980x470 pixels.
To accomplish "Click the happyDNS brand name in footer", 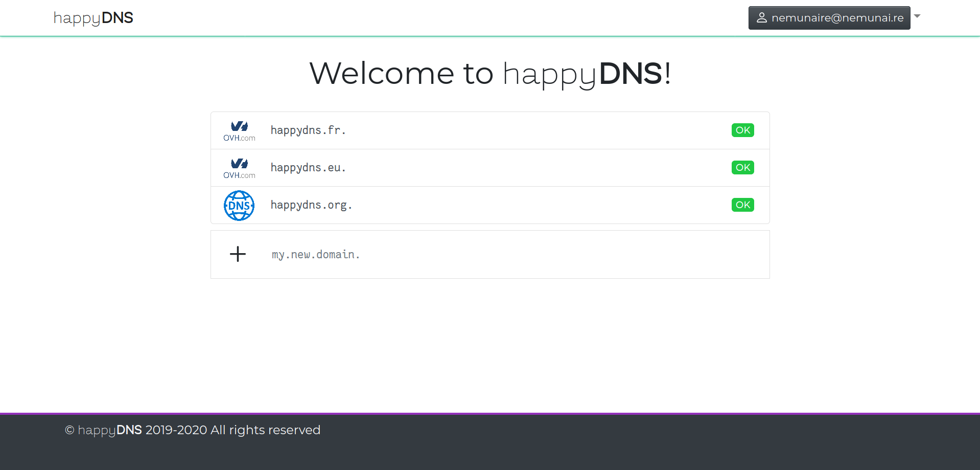I will [x=110, y=430].
